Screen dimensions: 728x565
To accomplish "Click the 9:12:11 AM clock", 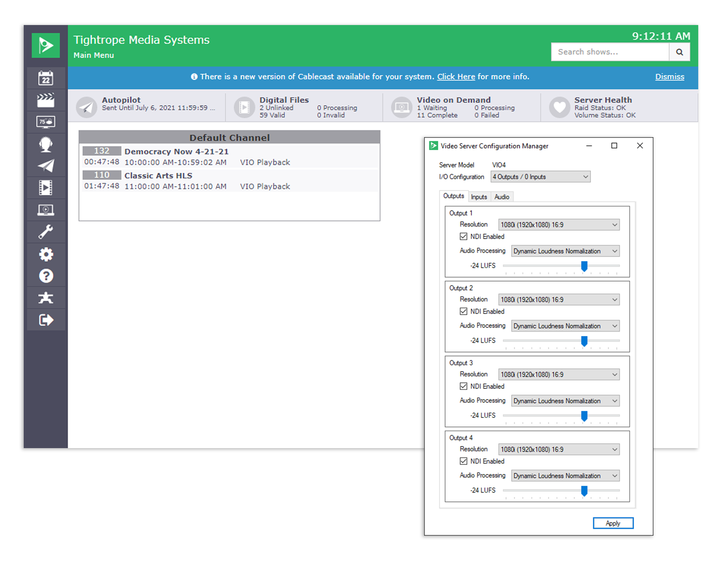I will point(661,36).
